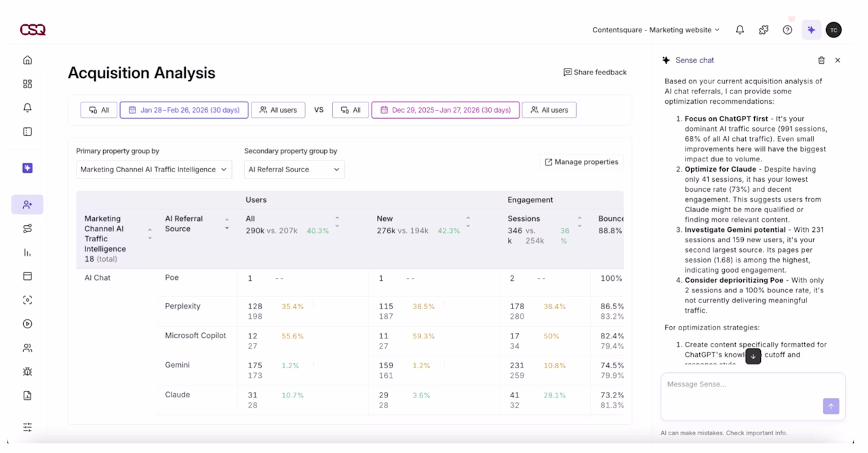Select the Perplexity row label
This screenshot has height=453, width=868.
pos(182,306)
